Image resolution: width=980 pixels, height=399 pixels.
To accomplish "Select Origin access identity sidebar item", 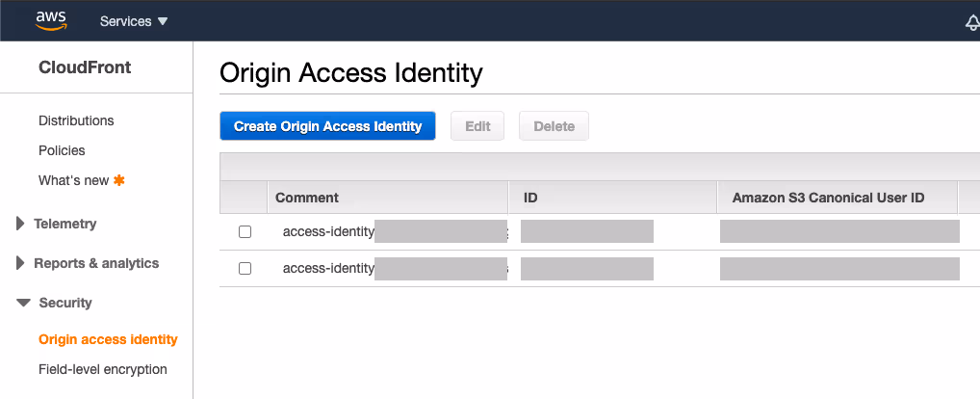I will pyautogui.click(x=108, y=339).
